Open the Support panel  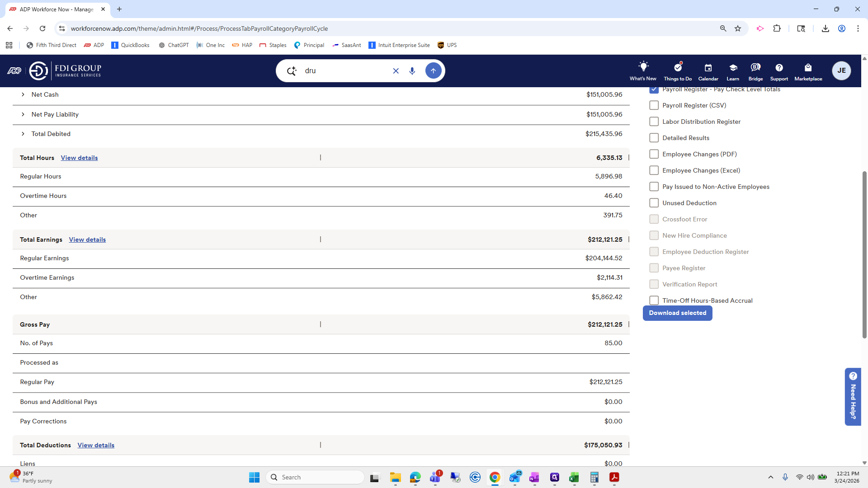coord(779,70)
